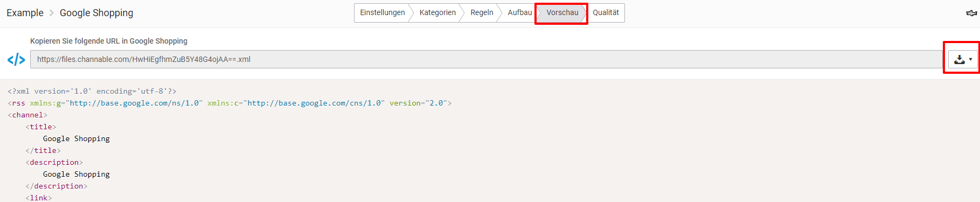Click 'Google Shopping' text inside description element
This screenshot has width=980, height=202.
pyautogui.click(x=77, y=174)
